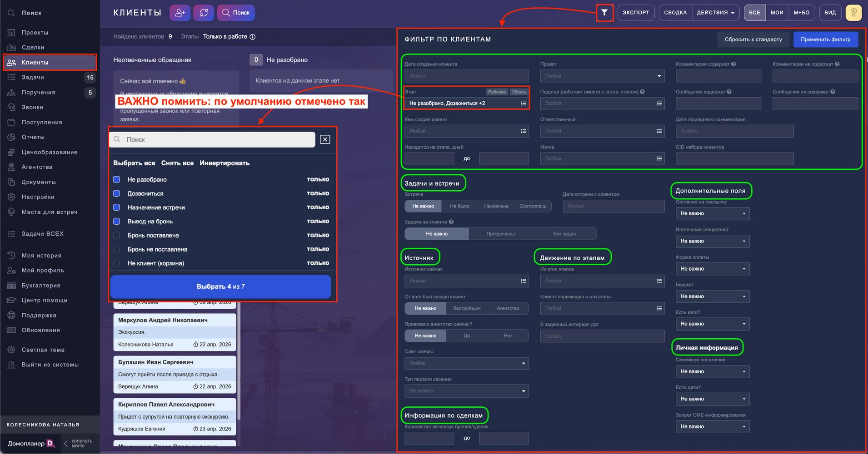Switch to the МОИ view tab
The height and width of the screenshot is (454, 868).
tap(777, 13)
